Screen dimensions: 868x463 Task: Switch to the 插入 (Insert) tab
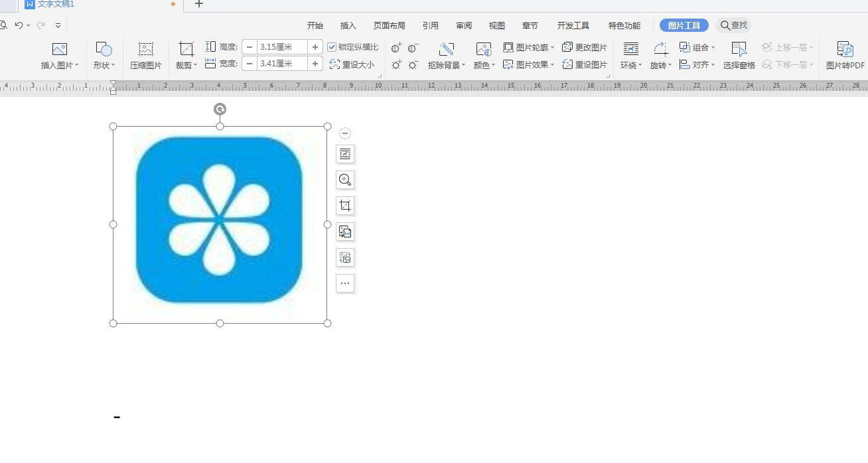[x=348, y=26]
